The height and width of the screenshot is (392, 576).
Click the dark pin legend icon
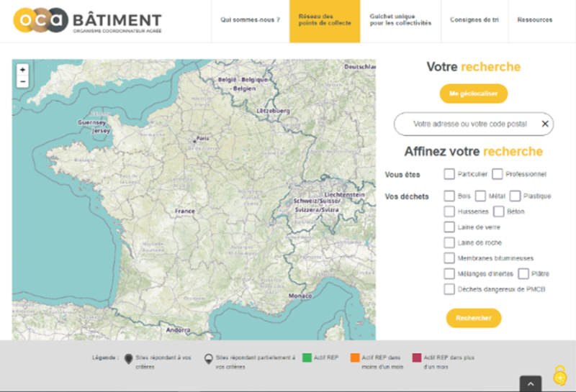[x=129, y=358]
